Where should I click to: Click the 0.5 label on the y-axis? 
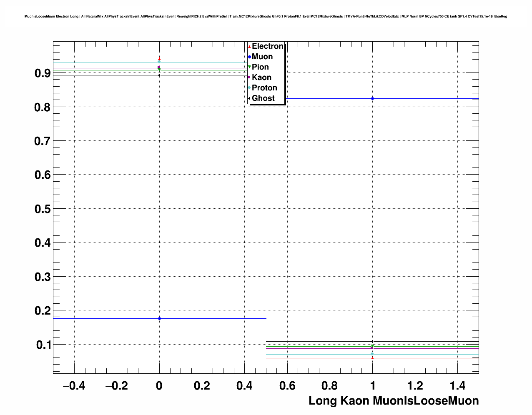[x=43, y=209]
